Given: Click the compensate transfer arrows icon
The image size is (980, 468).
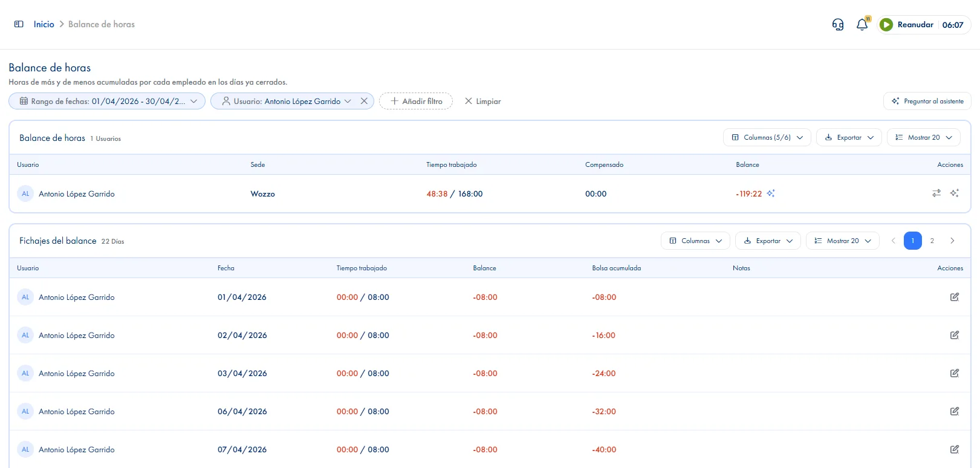Looking at the screenshot, I should click(936, 193).
